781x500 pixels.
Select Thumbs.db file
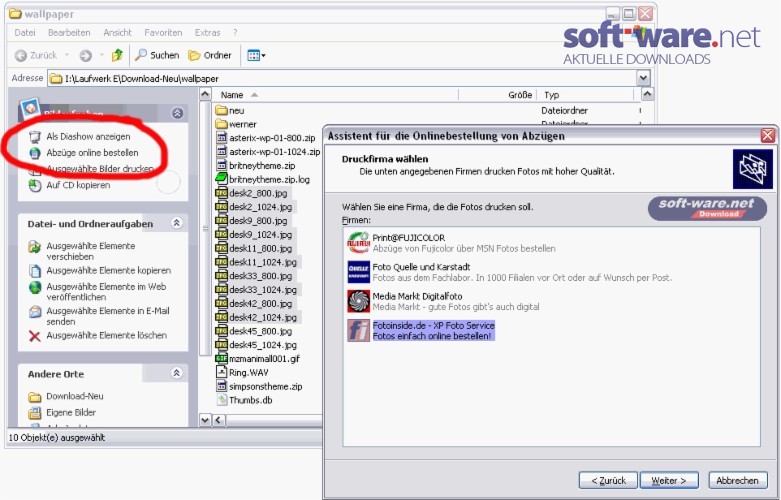coord(251,400)
